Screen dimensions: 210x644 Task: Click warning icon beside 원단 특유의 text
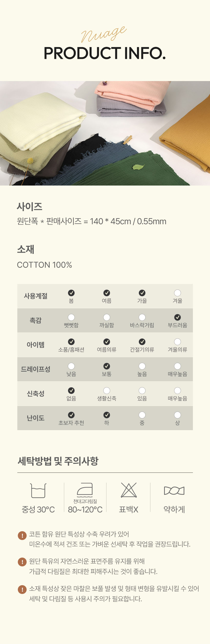[x=22, y=562]
